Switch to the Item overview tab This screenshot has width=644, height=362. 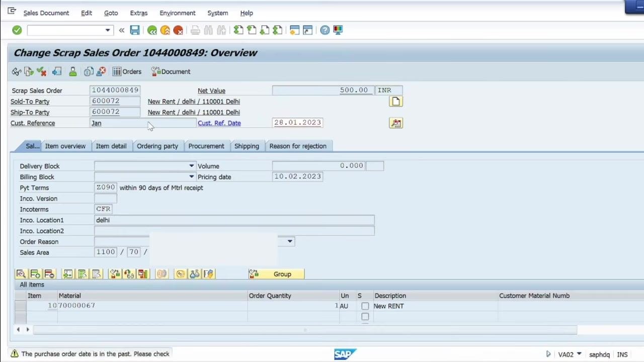tap(65, 146)
